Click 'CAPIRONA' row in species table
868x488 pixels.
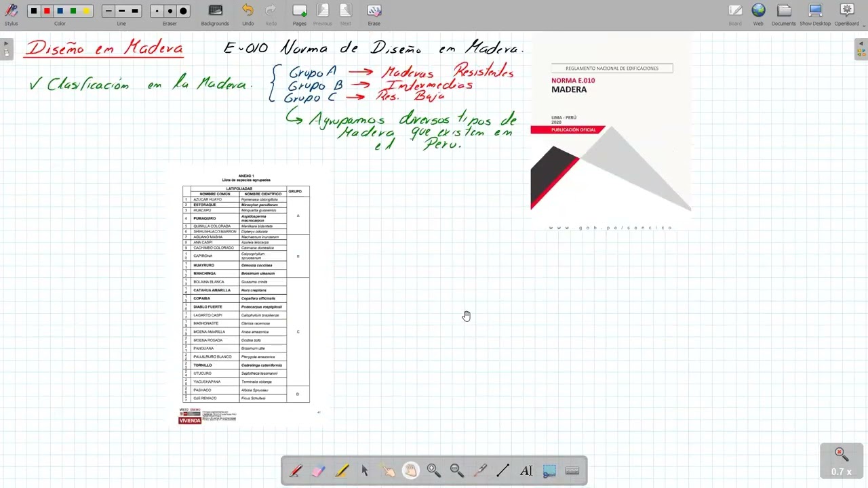[x=235, y=256]
